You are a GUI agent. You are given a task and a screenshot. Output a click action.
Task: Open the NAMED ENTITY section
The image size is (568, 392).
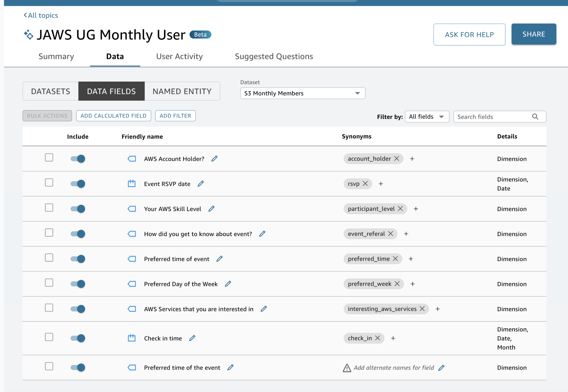coord(182,91)
